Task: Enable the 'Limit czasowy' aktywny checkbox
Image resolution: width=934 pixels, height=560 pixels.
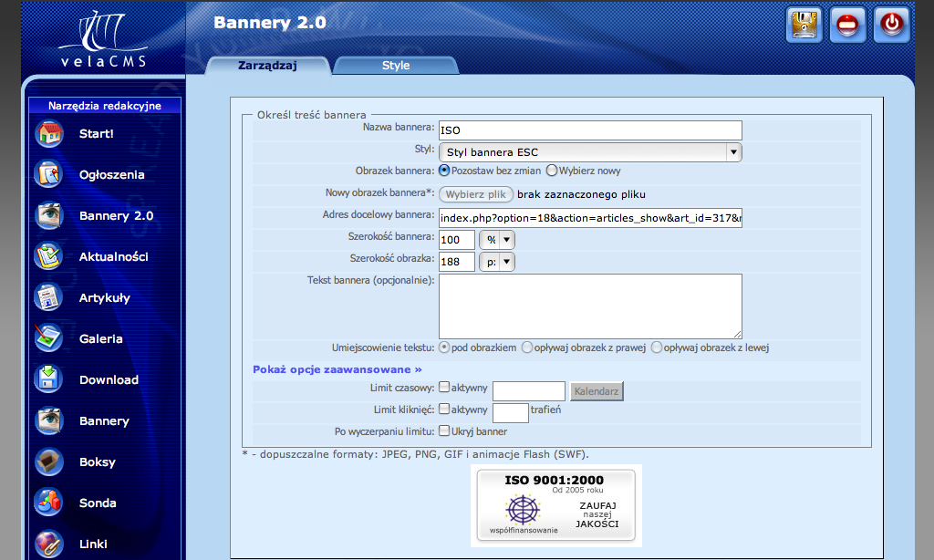Action: 444,388
